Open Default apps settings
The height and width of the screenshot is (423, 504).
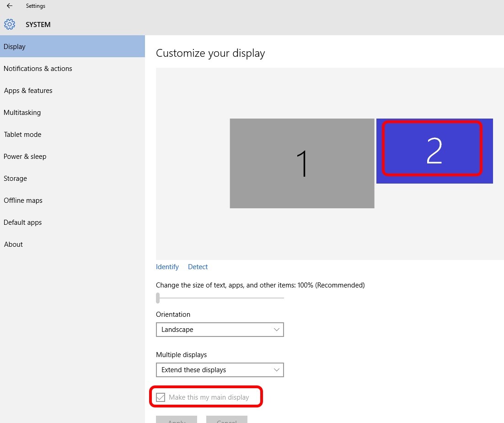point(23,222)
